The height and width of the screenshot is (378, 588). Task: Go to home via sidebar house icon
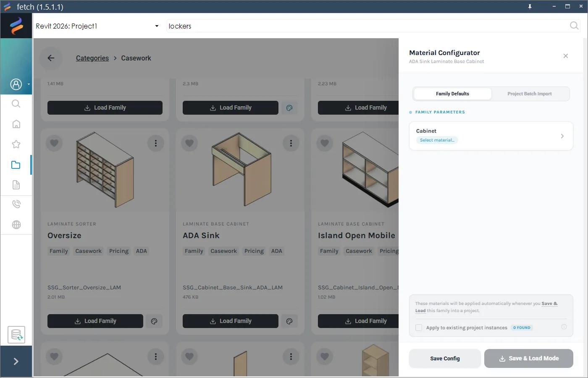click(x=16, y=124)
